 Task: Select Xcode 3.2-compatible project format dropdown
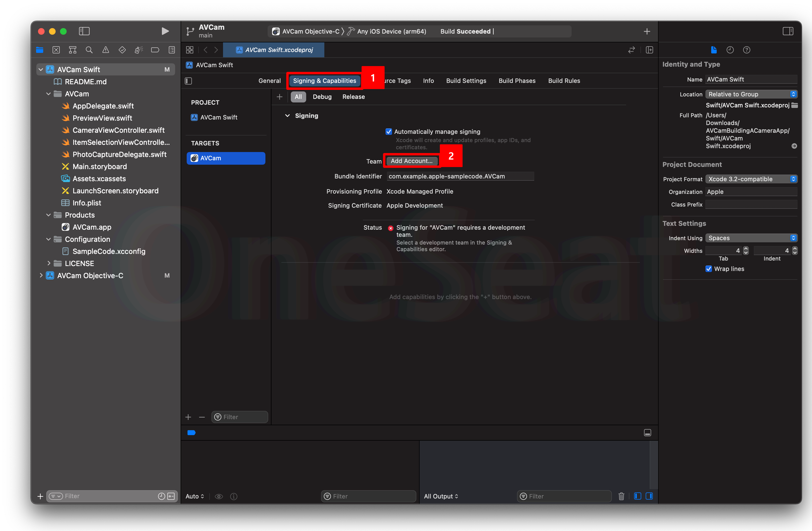[x=750, y=179]
